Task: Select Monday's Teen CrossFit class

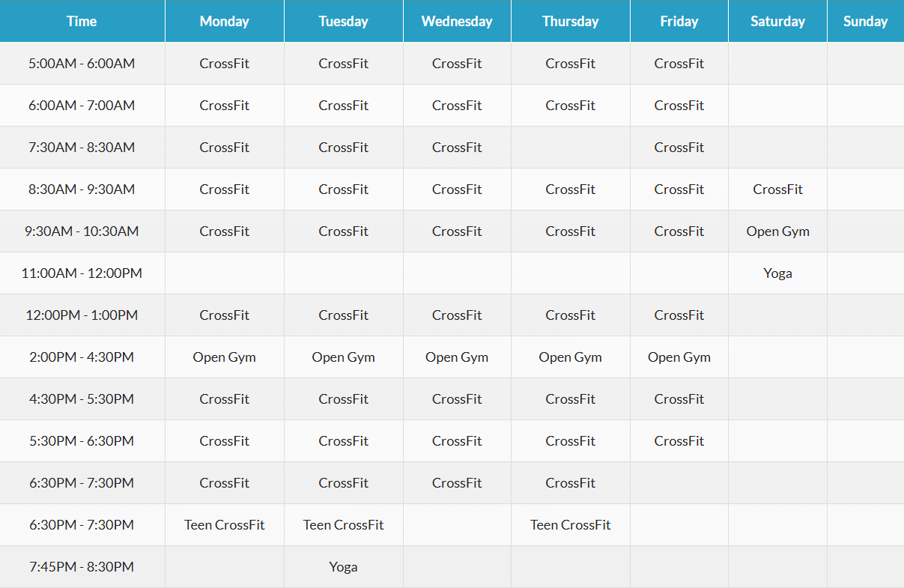Action: 224,525
